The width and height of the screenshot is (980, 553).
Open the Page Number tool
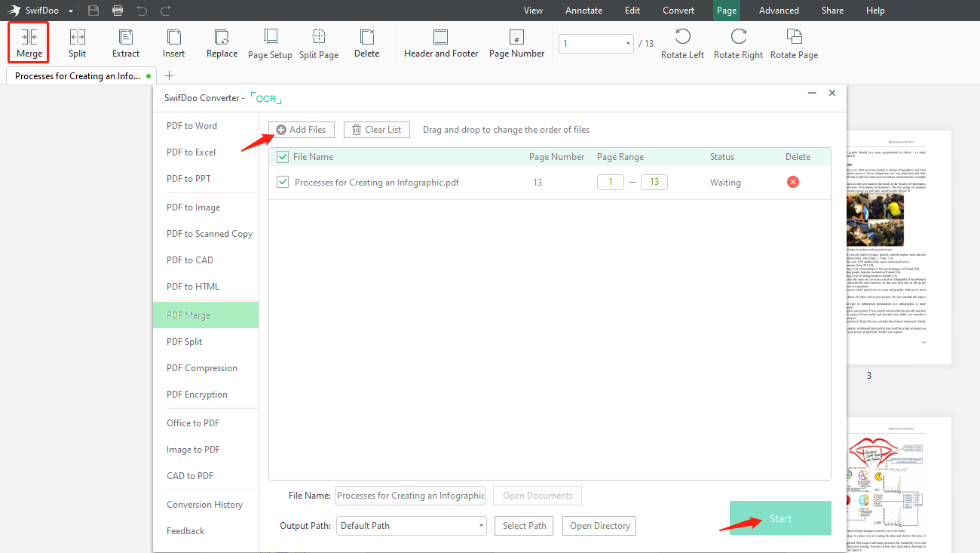pos(516,41)
